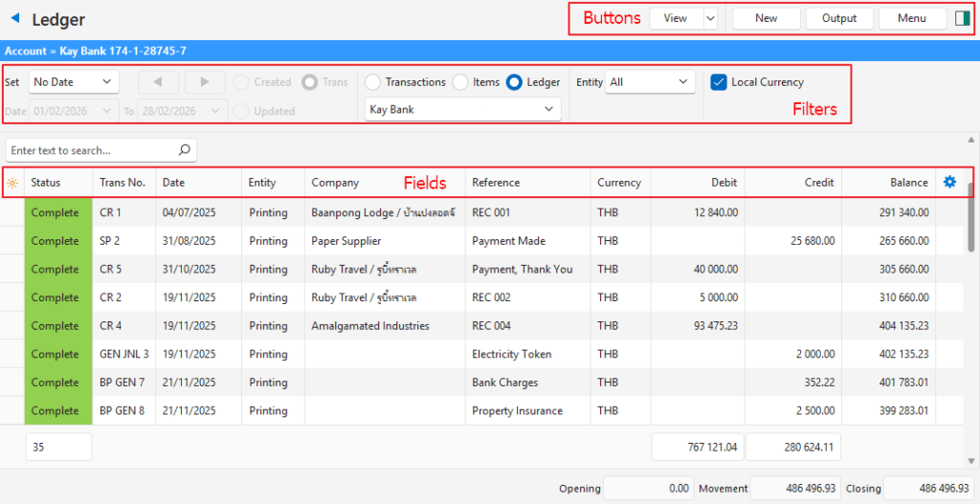Click transaction number CR 5
The width and height of the screenshot is (980, 504).
[111, 269]
